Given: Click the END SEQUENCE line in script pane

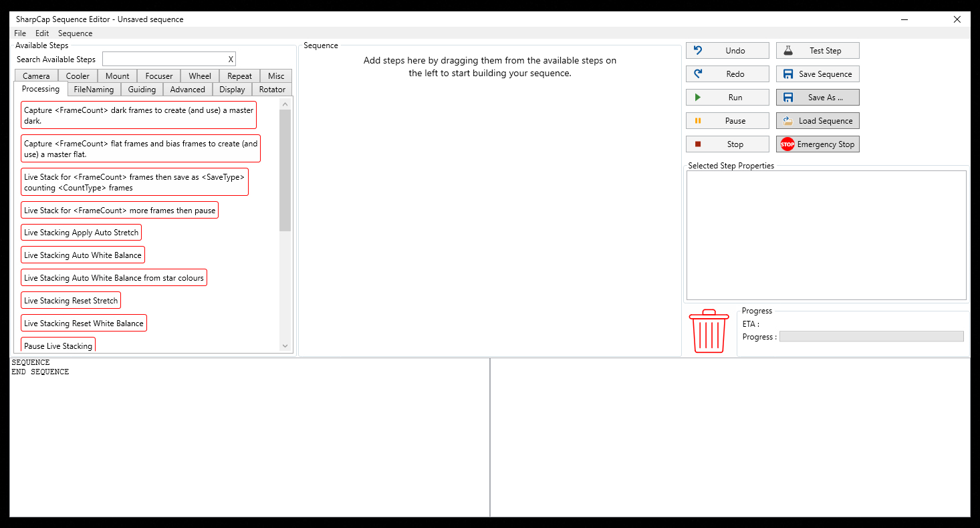Looking at the screenshot, I should 40,372.
